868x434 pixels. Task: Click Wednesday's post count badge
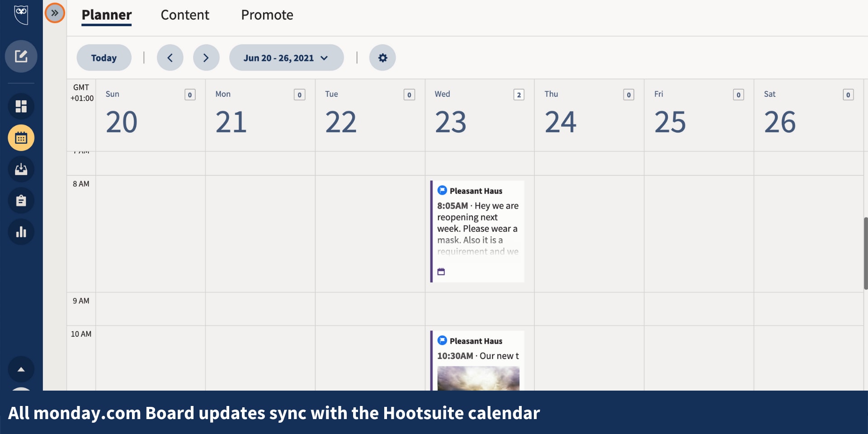pyautogui.click(x=519, y=94)
